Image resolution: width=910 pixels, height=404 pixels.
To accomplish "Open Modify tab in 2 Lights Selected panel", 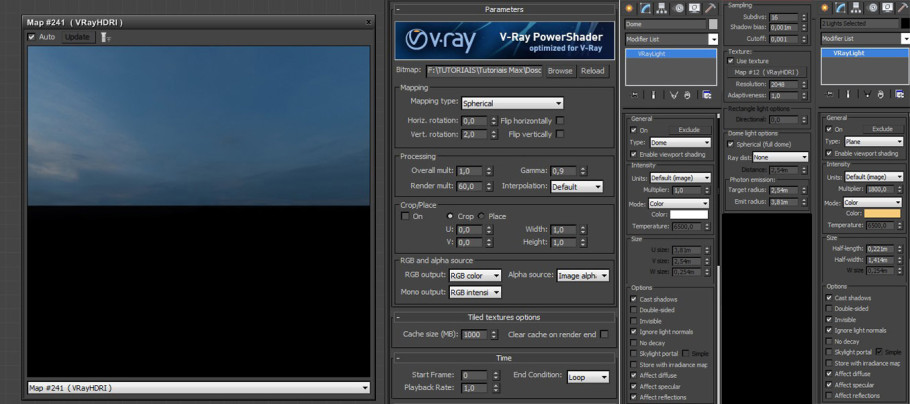I will (x=841, y=8).
